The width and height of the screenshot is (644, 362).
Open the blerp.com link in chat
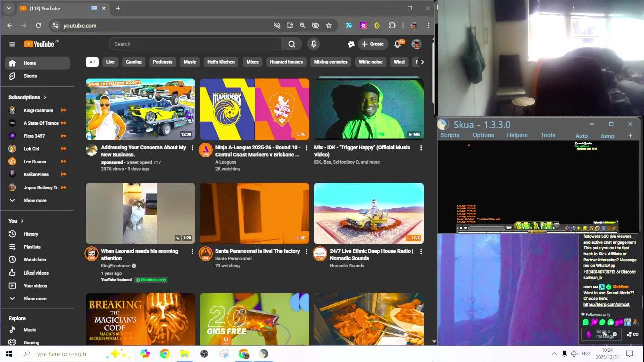pos(606,304)
